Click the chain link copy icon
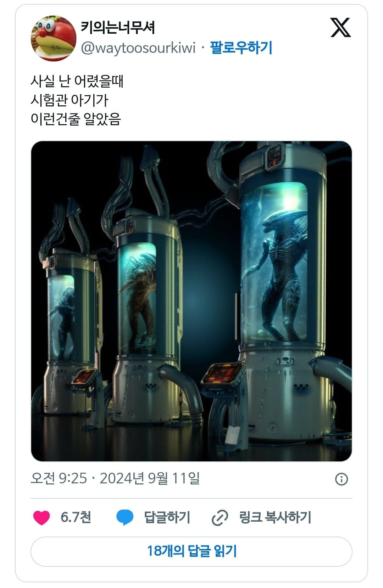383x588 pixels. 220,518
